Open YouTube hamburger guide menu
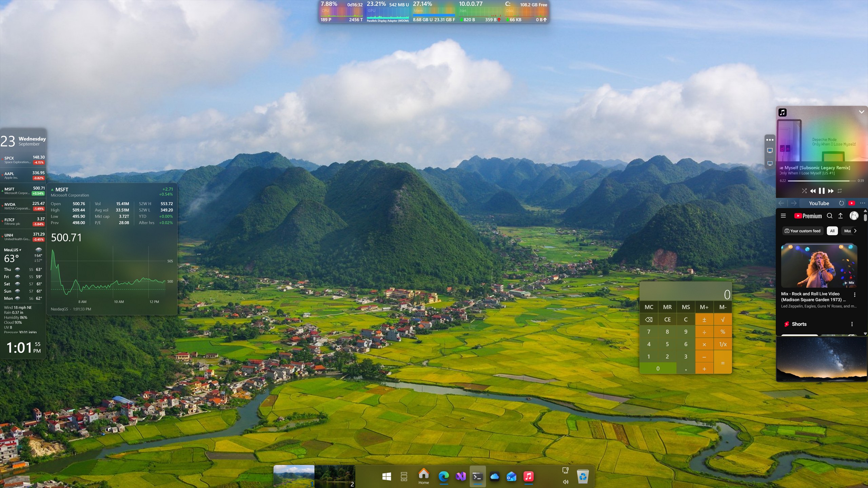 (x=783, y=216)
